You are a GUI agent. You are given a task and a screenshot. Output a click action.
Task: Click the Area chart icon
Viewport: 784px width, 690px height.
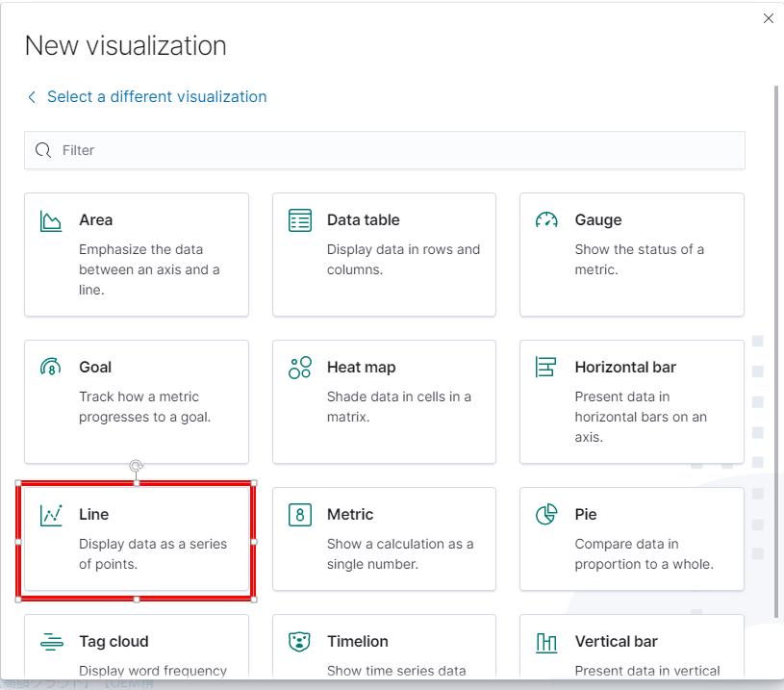(50, 220)
